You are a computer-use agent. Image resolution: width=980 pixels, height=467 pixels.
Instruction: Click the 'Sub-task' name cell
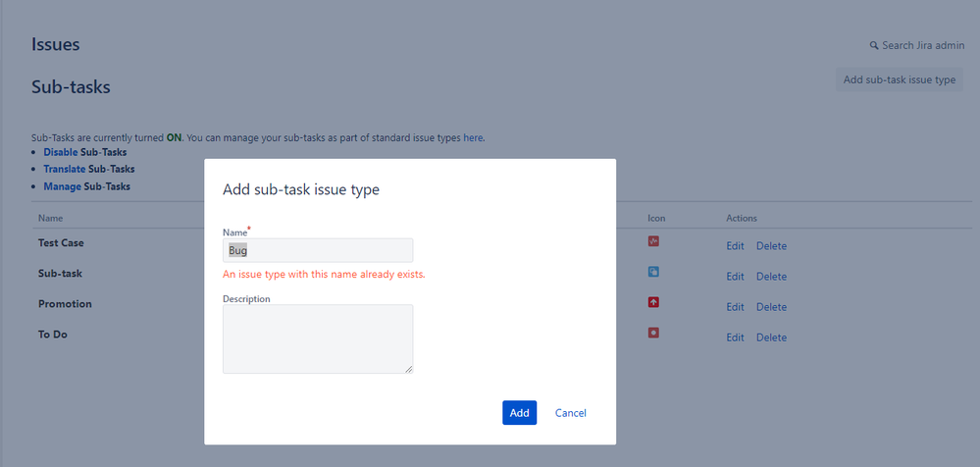pyautogui.click(x=60, y=273)
